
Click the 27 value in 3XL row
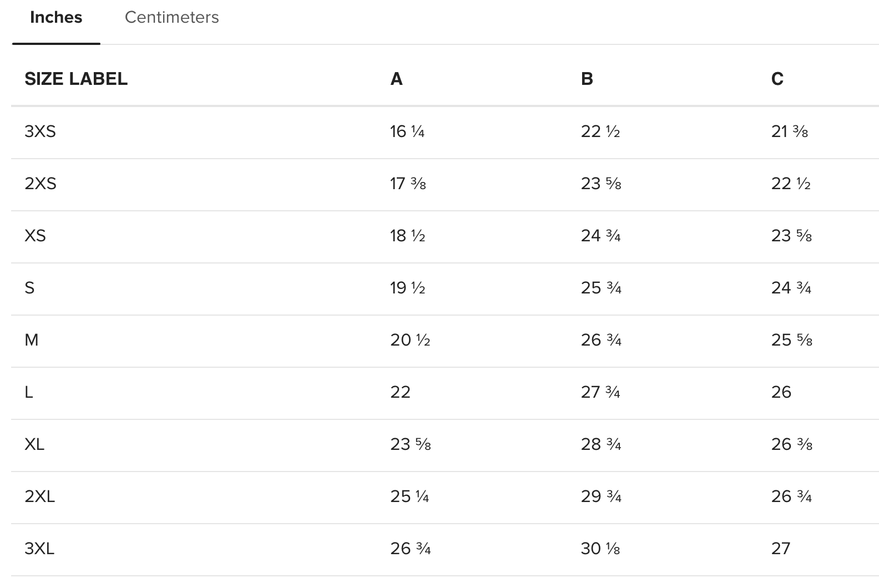tap(780, 549)
